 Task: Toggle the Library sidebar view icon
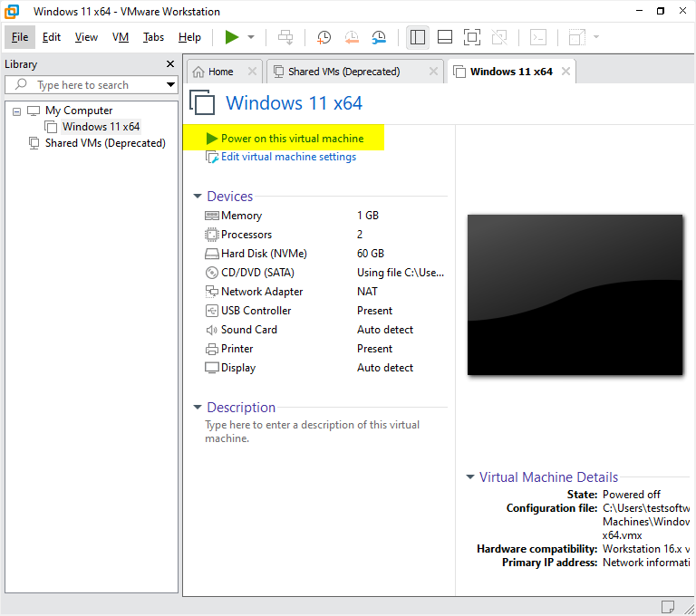click(417, 37)
